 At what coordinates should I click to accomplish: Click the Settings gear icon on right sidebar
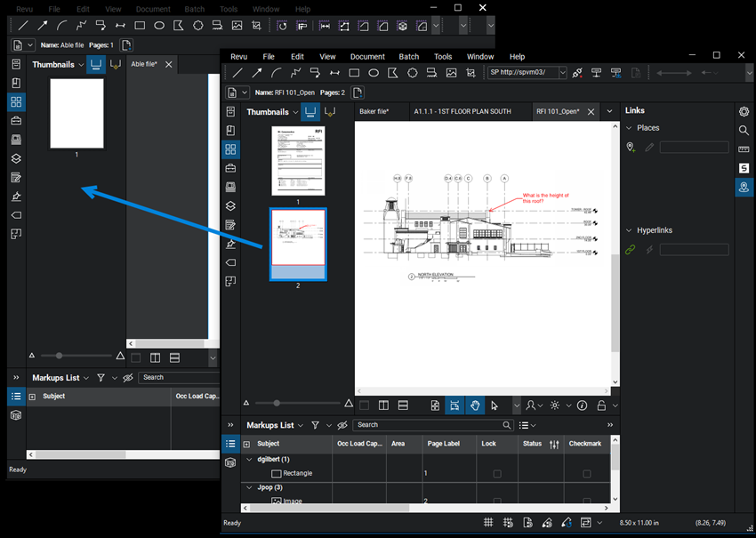(x=744, y=111)
